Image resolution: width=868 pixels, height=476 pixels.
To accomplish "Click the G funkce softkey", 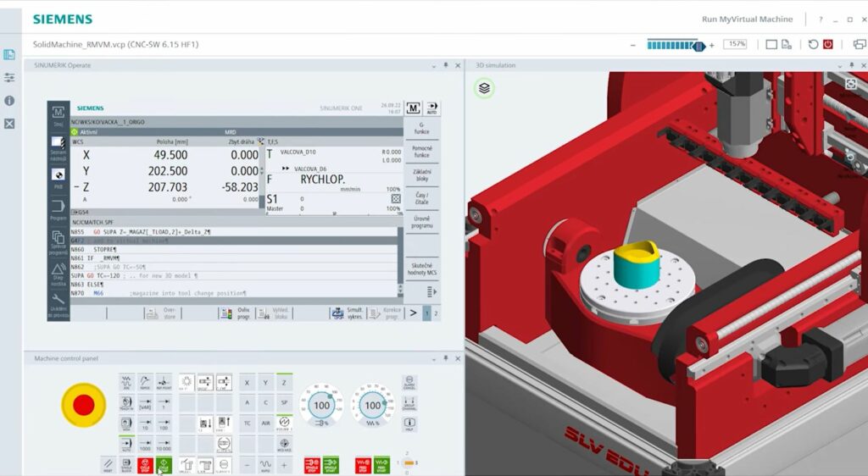I will click(x=422, y=128).
